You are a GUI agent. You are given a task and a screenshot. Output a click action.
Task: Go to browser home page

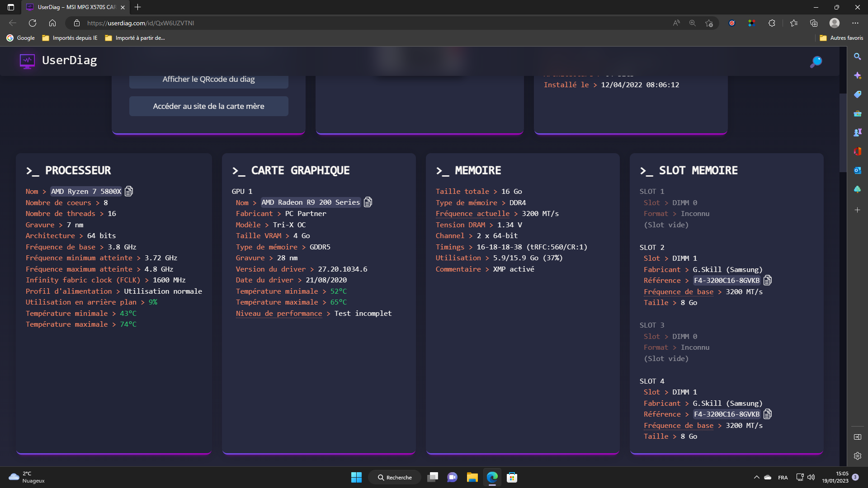click(52, 23)
